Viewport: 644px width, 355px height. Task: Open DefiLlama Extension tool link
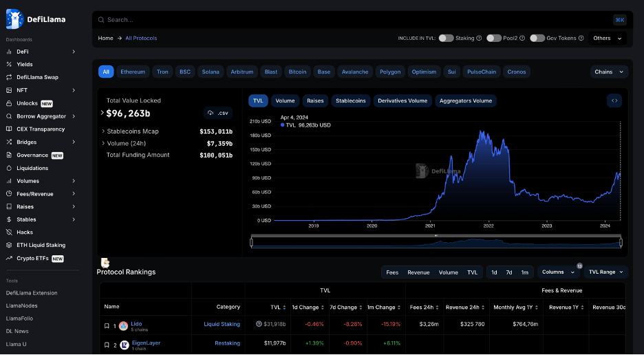click(32, 293)
